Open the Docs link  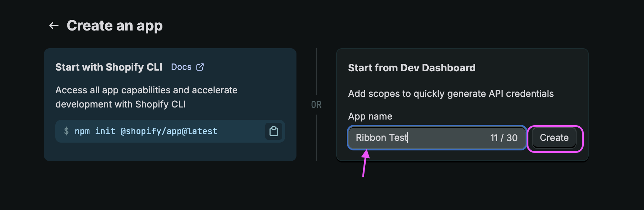tap(181, 67)
